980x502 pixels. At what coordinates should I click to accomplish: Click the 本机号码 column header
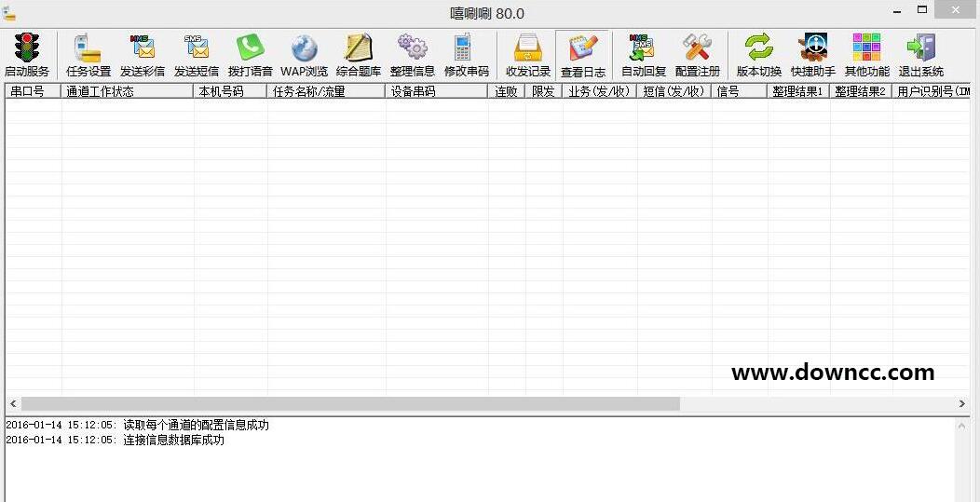231,91
